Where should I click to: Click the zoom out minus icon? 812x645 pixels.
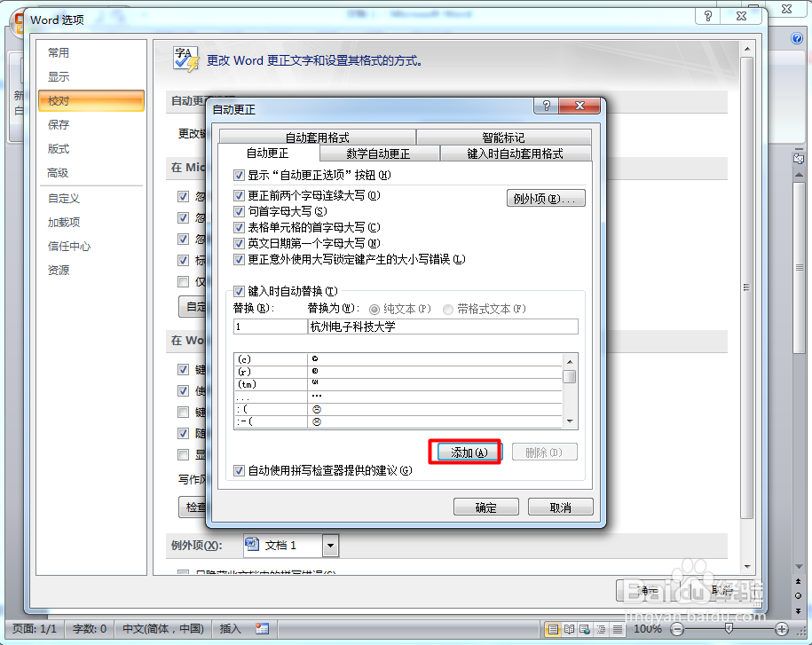pyautogui.click(x=677, y=629)
